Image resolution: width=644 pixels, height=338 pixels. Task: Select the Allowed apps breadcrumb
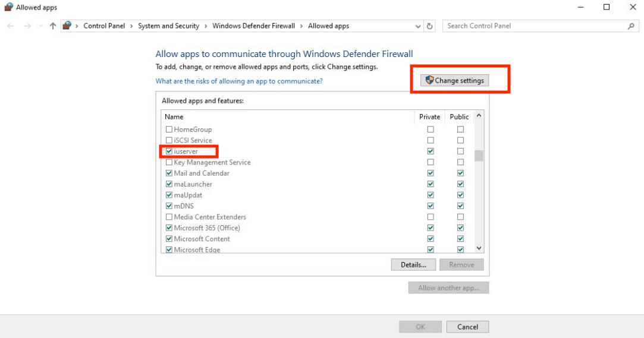[x=329, y=26]
